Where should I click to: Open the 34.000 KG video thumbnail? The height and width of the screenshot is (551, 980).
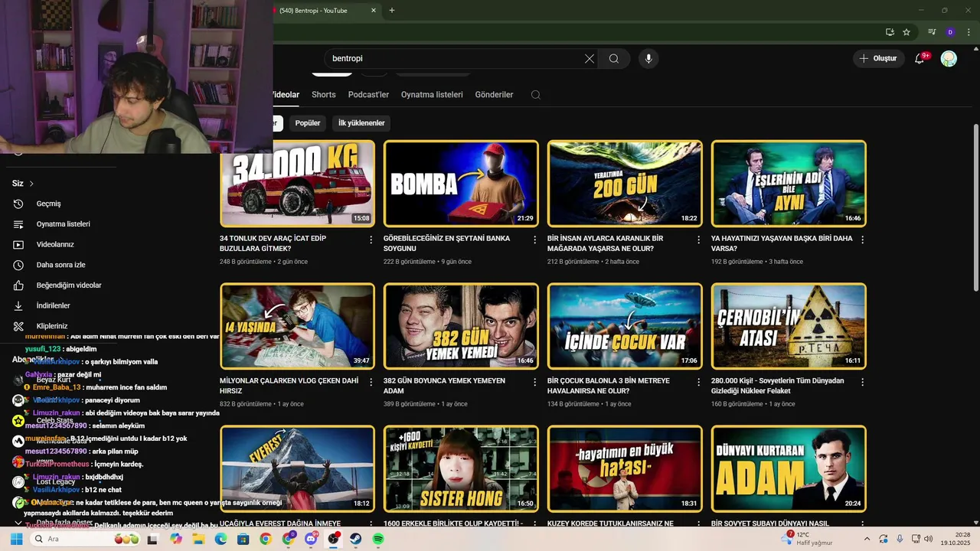[x=297, y=183]
